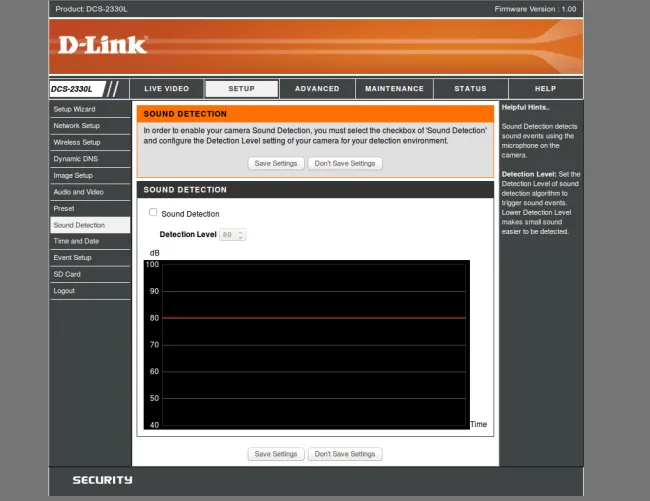The height and width of the screenshot is (501, 650).
Task: Click the '100' dB axis label
Action: (152, 264)
